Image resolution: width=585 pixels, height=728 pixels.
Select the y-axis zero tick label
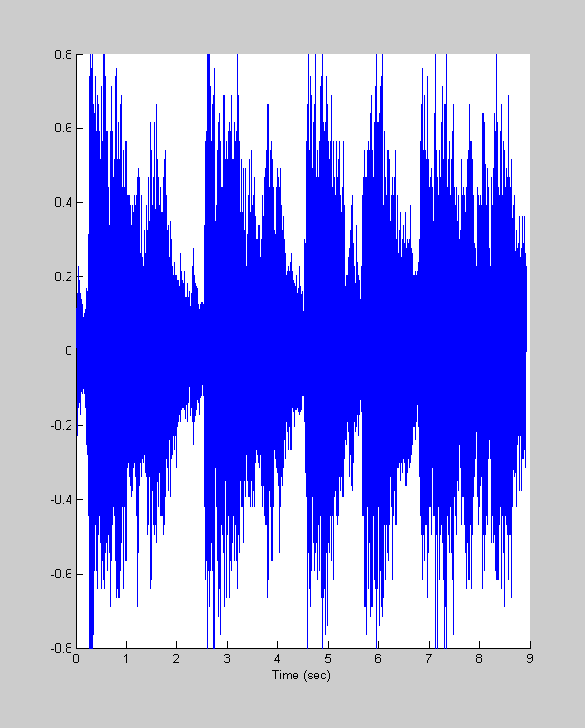69,352
